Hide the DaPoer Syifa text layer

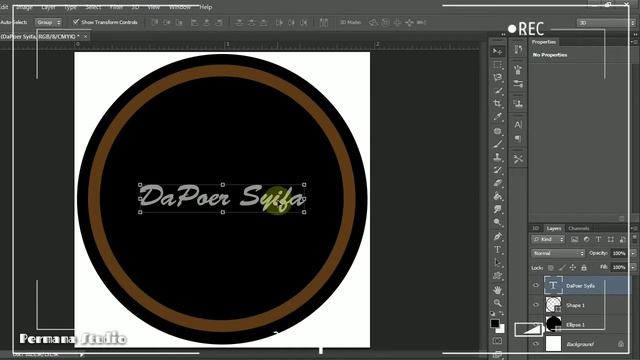pos(536,286)
